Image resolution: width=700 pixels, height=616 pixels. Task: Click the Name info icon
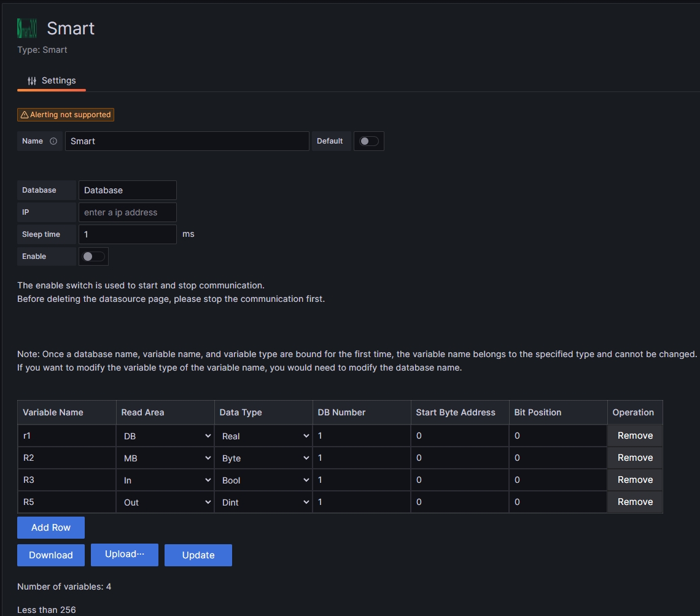click(53, 141)
